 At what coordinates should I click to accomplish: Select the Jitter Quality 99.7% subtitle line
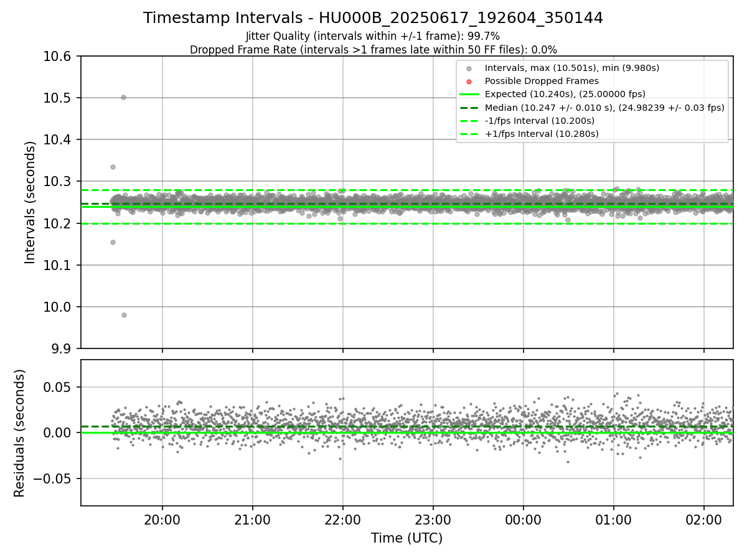[373, 37]
